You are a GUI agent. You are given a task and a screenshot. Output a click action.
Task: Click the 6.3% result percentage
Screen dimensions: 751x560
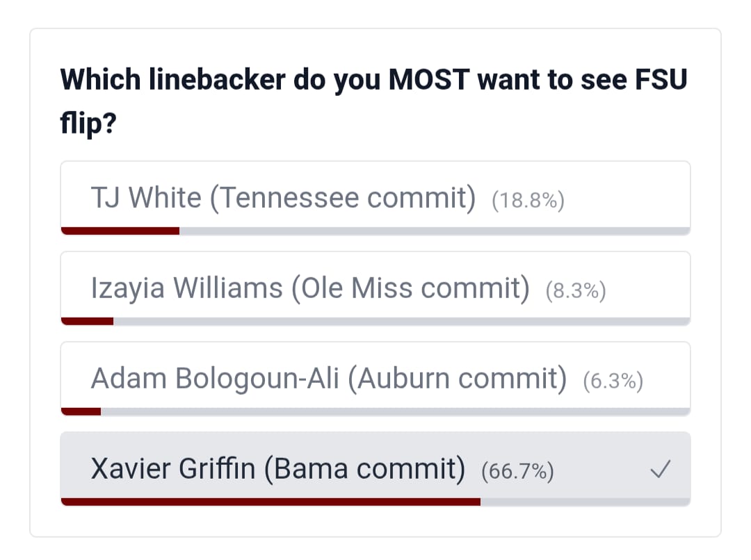pos(613,381)
